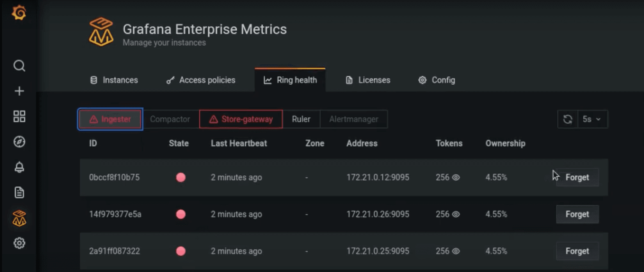Show tokens for instance 2a91ff087322
Viewport: 644px width, 272px height.
coord(456,251)
